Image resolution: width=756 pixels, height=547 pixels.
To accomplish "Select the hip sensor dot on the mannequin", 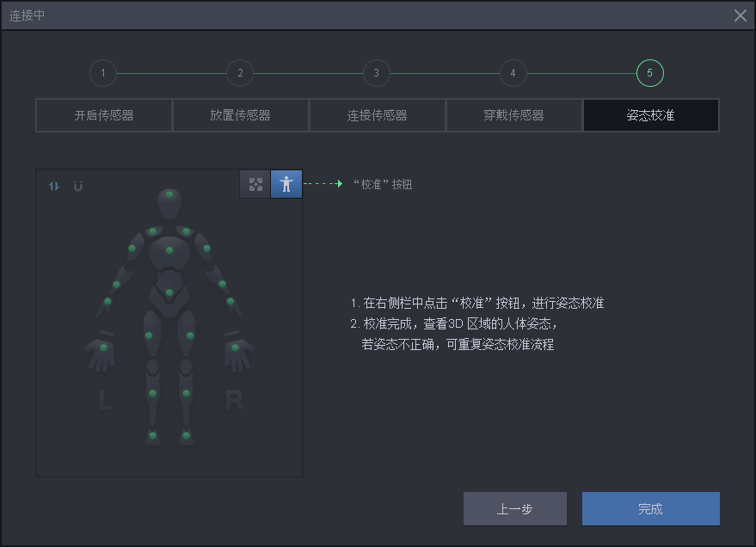I will click(169, 293).
